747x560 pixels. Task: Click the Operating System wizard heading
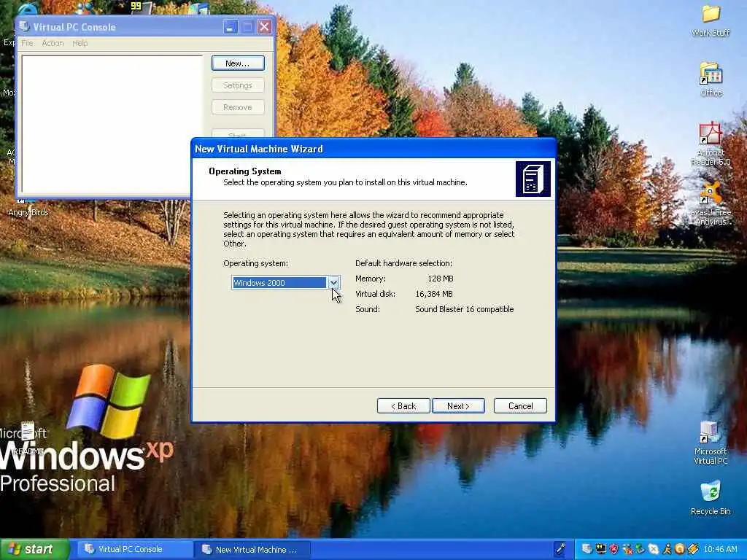tap(245, 171)
